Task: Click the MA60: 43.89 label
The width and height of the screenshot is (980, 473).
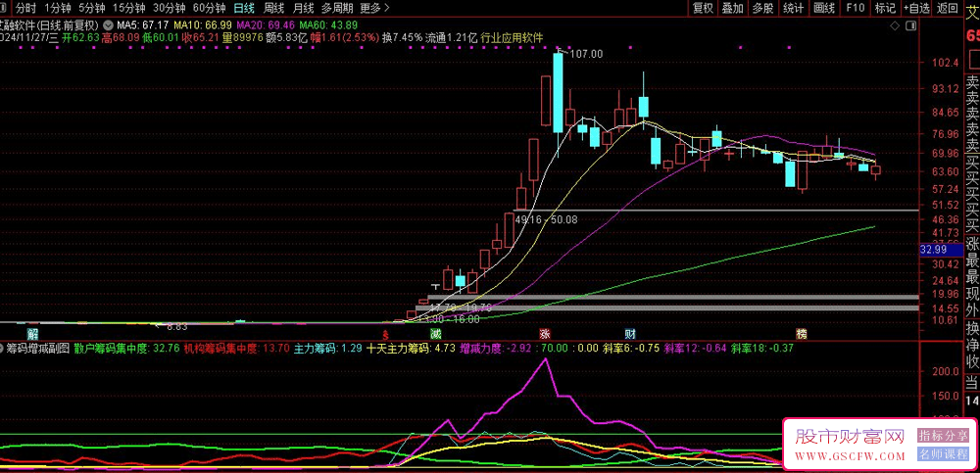Action: (x=328, y=25)
